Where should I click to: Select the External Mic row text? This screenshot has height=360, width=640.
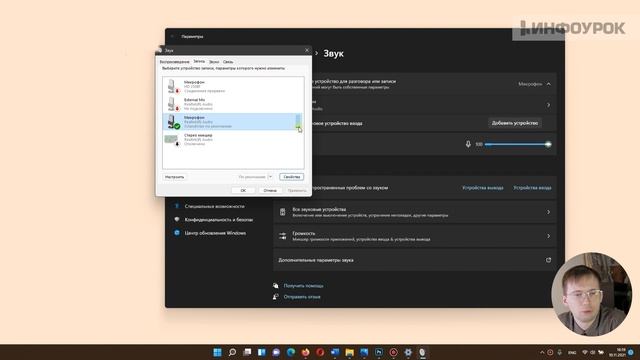point(198,104)
